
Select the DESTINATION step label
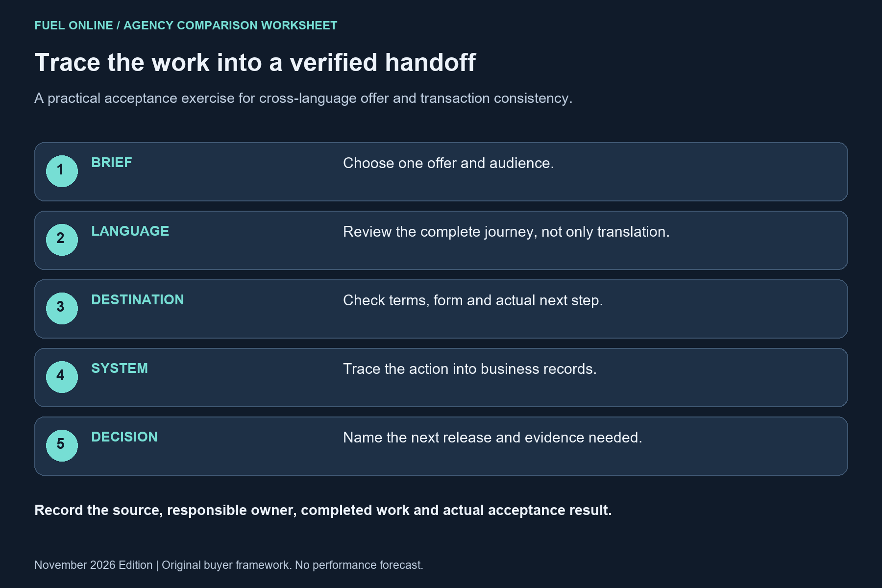[x=138, y=300]
